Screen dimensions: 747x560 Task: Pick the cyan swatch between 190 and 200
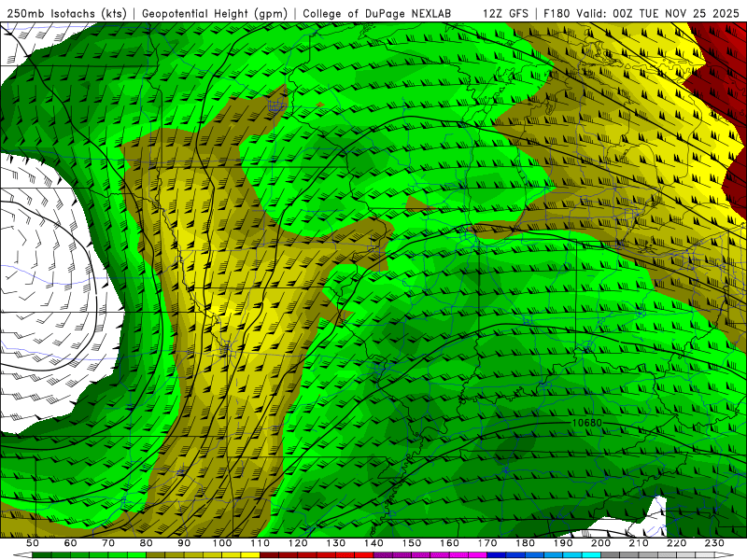(592, 555)
